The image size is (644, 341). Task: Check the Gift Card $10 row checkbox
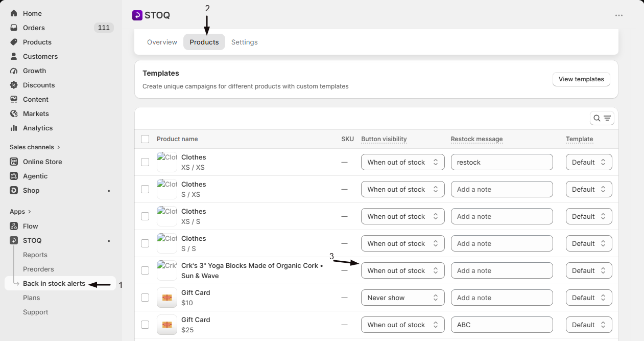tap(145, 298)
